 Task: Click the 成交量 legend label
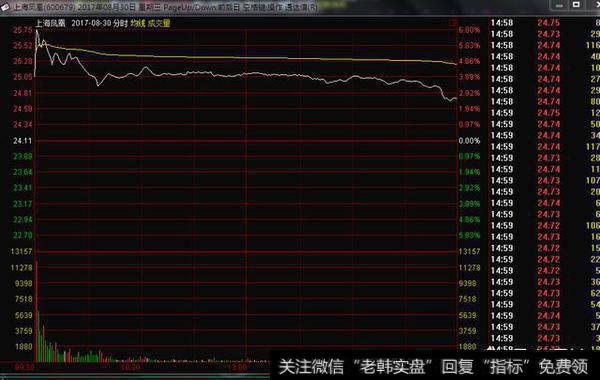tap(159, 23)
